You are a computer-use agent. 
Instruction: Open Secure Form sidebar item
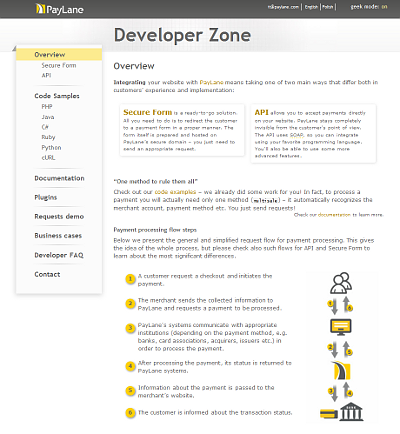pos(59,65)
